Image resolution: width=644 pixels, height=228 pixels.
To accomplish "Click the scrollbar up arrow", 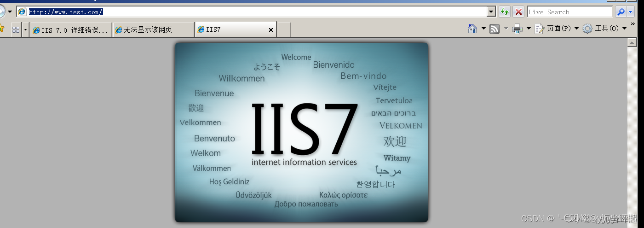I will coord(632,43).
